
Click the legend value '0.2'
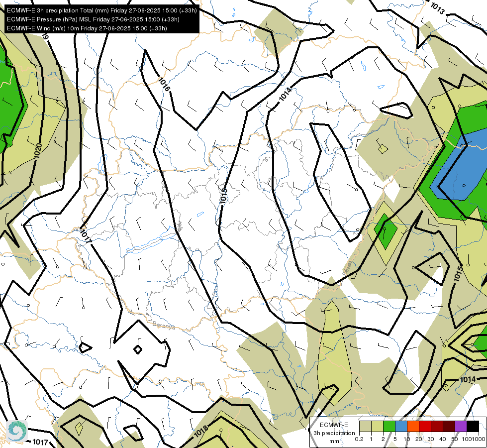pos(359,439)
